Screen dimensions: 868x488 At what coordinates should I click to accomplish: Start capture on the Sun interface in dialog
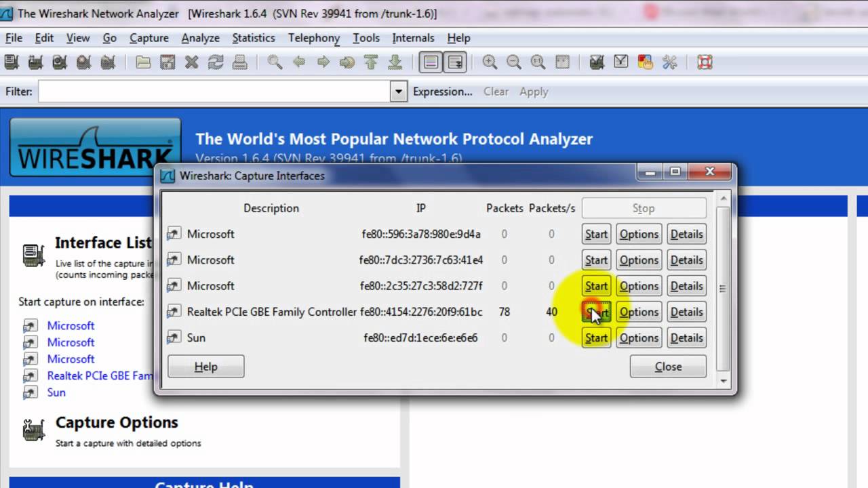coord(596,338)
